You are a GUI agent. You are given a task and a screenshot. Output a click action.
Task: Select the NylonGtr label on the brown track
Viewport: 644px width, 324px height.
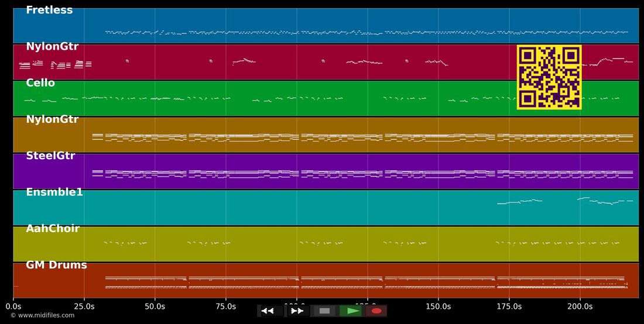52,119
